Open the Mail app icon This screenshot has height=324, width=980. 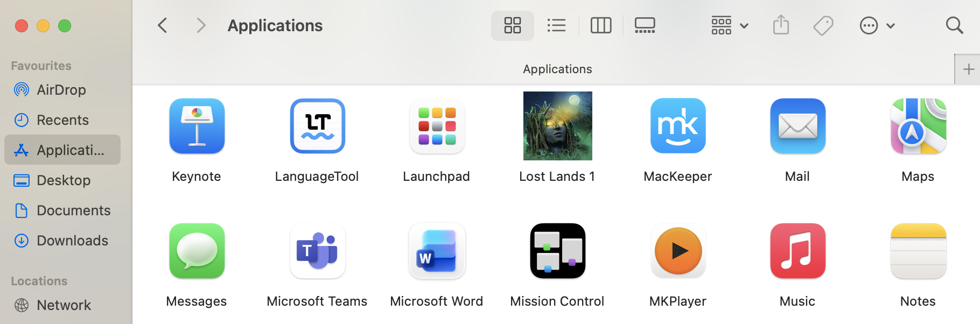click(x=798, y=126)
